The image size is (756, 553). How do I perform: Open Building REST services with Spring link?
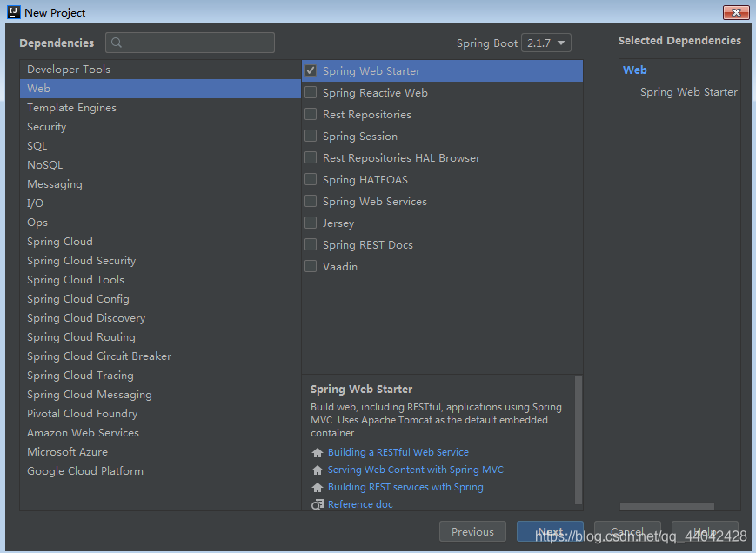[x=405, y=487]
